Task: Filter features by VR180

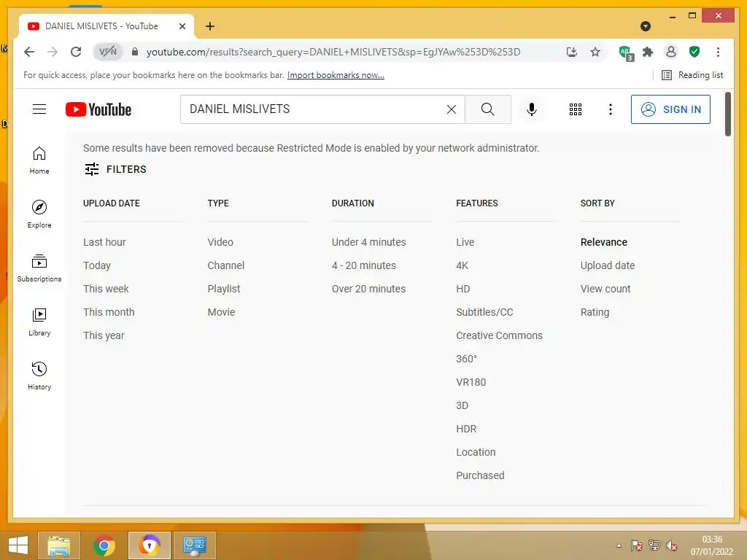Action: pos(471,382)
